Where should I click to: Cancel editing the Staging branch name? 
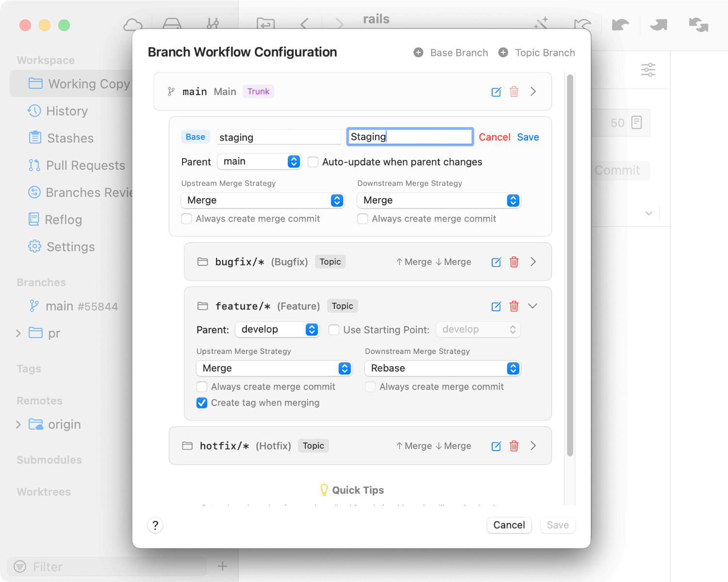(494, 137)
